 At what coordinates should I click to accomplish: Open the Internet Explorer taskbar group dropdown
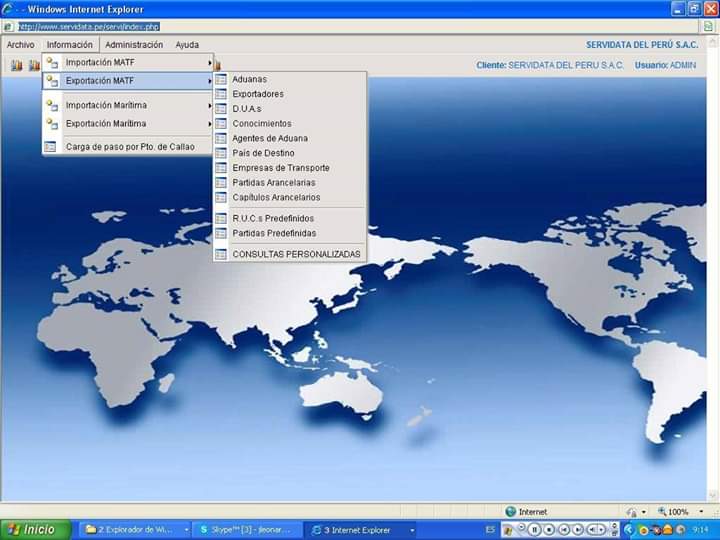pos(411,529)
